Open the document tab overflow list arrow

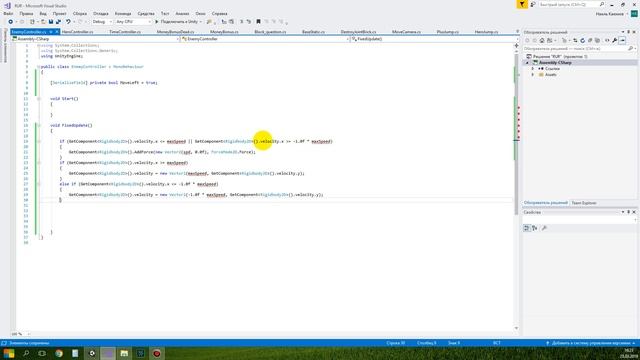(x=518, y=32)
